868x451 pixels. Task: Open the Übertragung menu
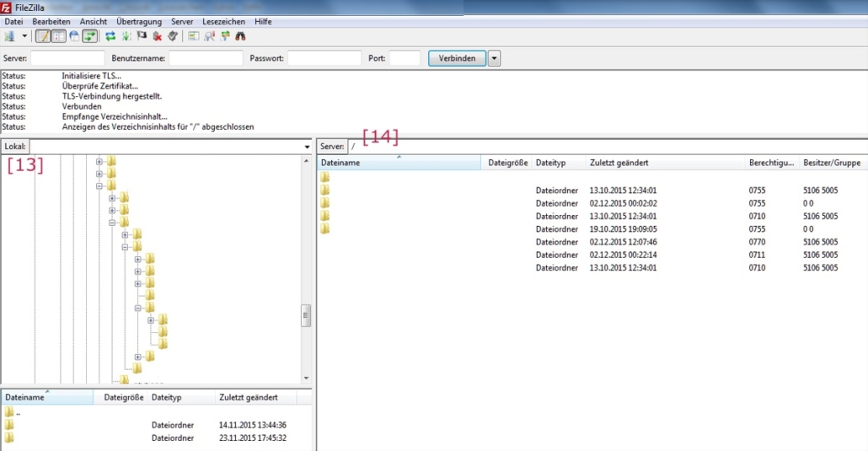139,22
